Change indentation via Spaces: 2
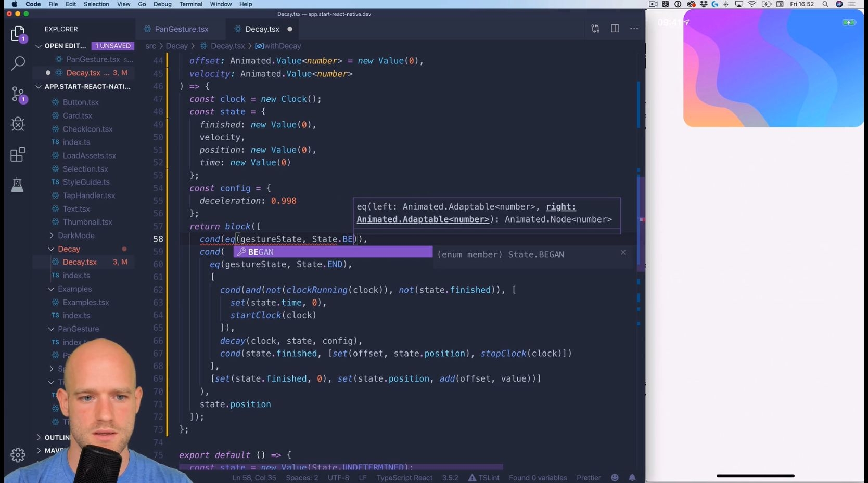Image resolution: width=868 pixels, height=483 pixels. coord(302,478)
